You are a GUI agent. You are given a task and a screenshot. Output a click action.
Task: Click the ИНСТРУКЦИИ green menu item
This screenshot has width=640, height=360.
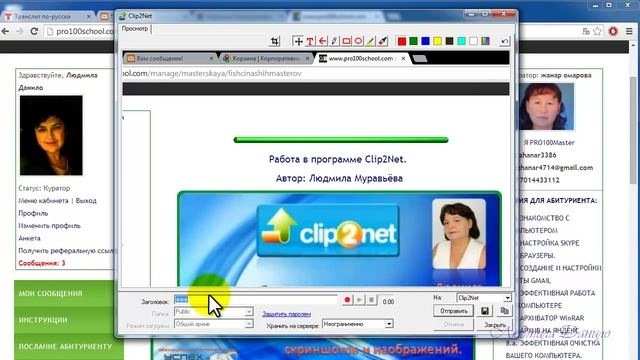point(64,320)
